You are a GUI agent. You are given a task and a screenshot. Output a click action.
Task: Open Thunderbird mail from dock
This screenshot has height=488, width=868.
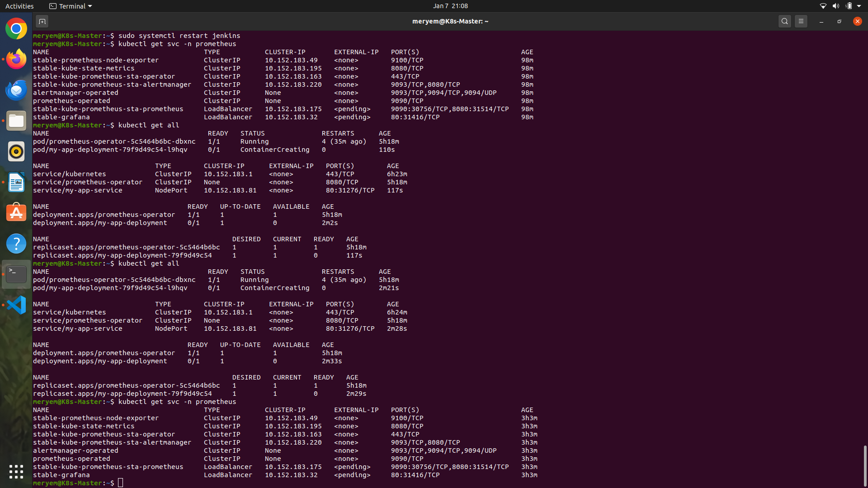pyautogui.click(x=16, y=90)
